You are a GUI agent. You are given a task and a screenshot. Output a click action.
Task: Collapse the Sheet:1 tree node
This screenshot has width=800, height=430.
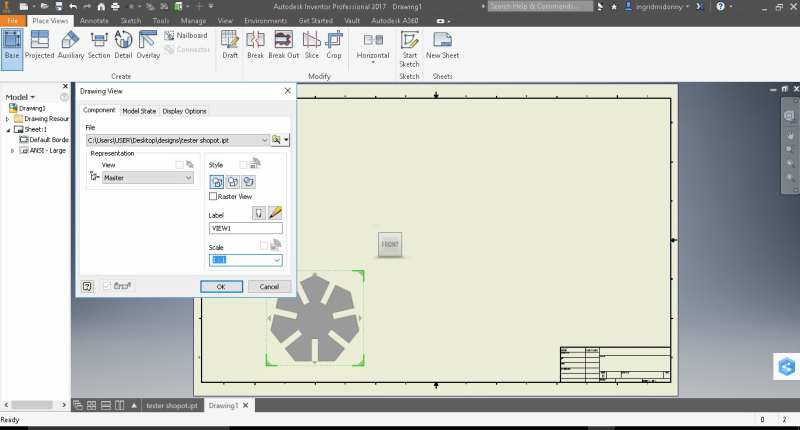(8, 130)
